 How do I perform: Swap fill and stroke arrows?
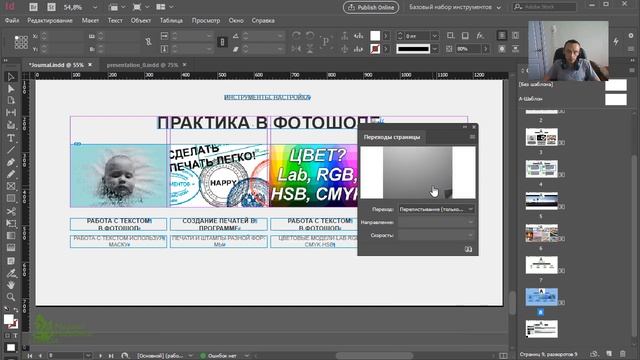(x=16, y=310)
